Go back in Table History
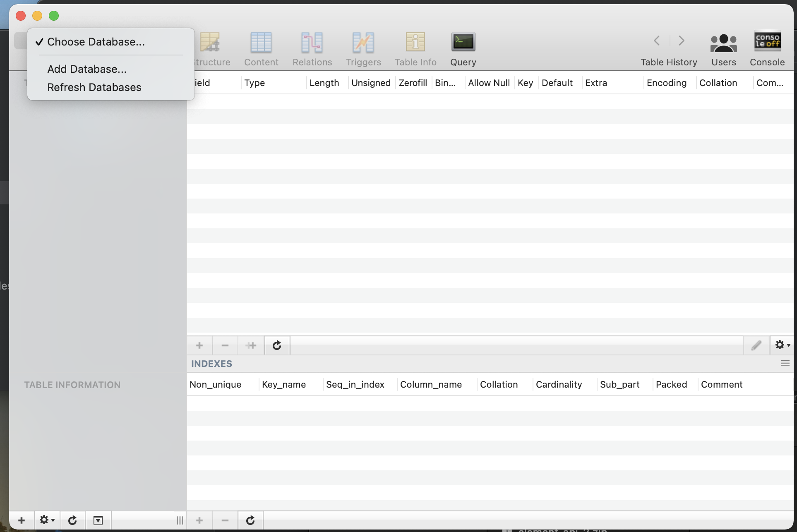Image resolution: width=797 pixels, height=532 pixels. point(656,41)
